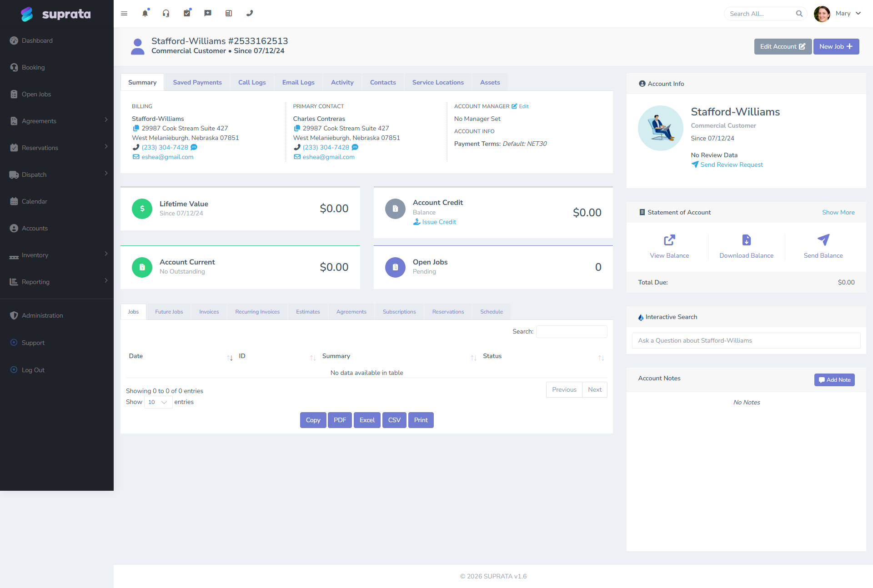Sort the table by Date column
The width and height of the screenshot is (873, 588).
coord(181,356)
